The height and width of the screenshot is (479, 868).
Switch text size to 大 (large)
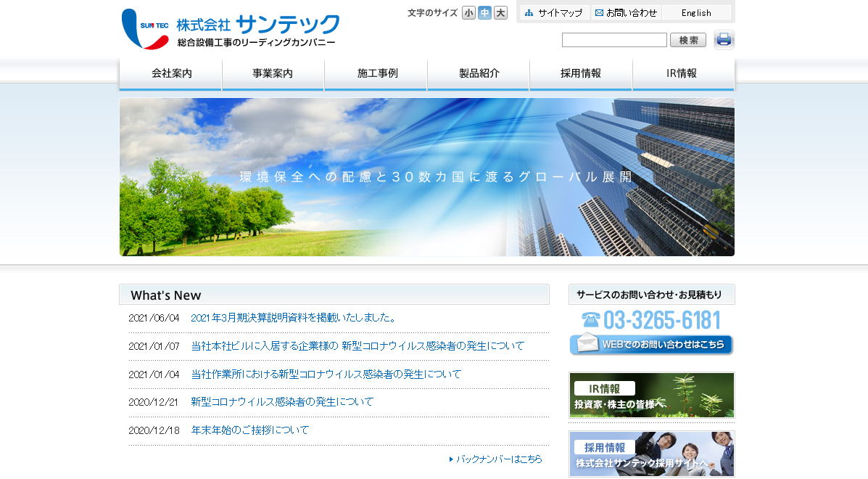click(500, 12)
